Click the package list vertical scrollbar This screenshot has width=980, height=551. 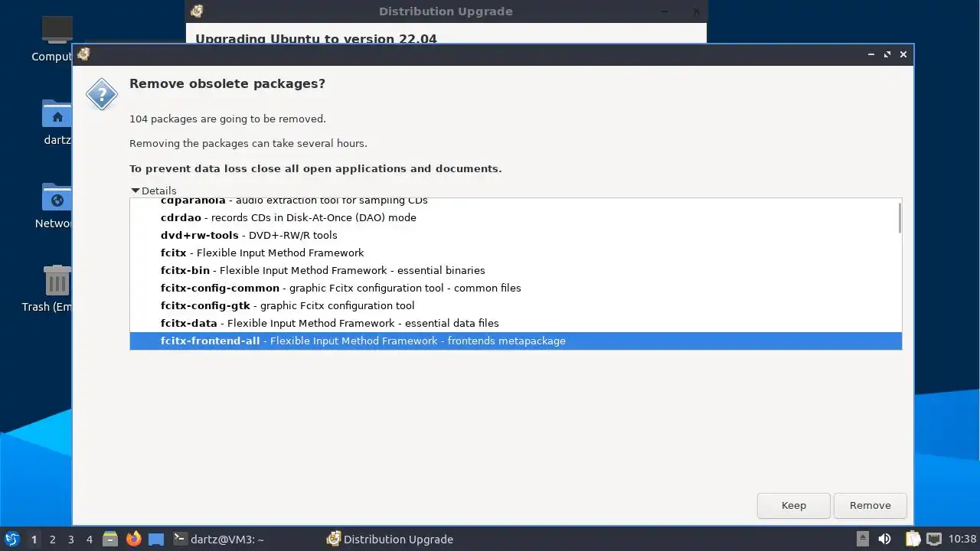(899, 218)
